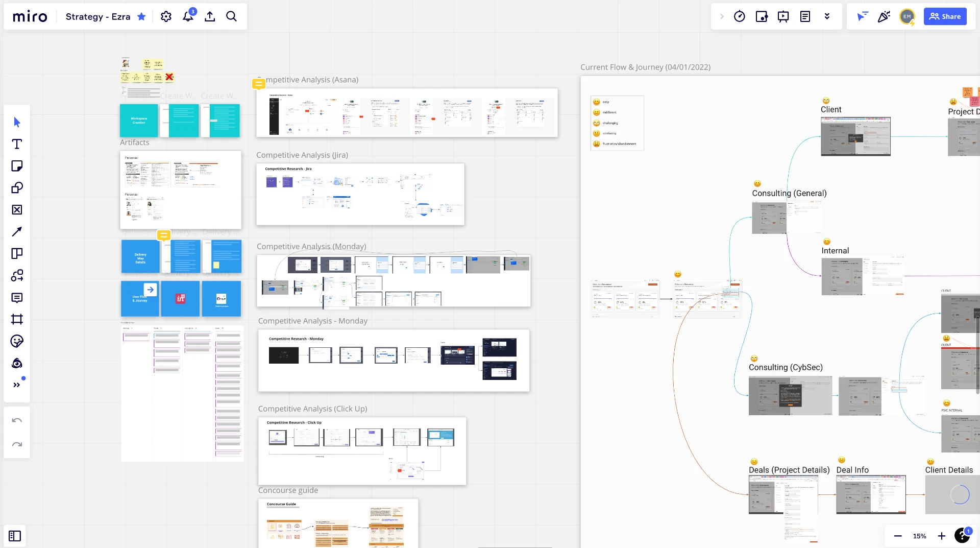The image size is (980, 548).
Task: Open the voting sticky icon
Action: pyautogui.click(x=762, y=17)
